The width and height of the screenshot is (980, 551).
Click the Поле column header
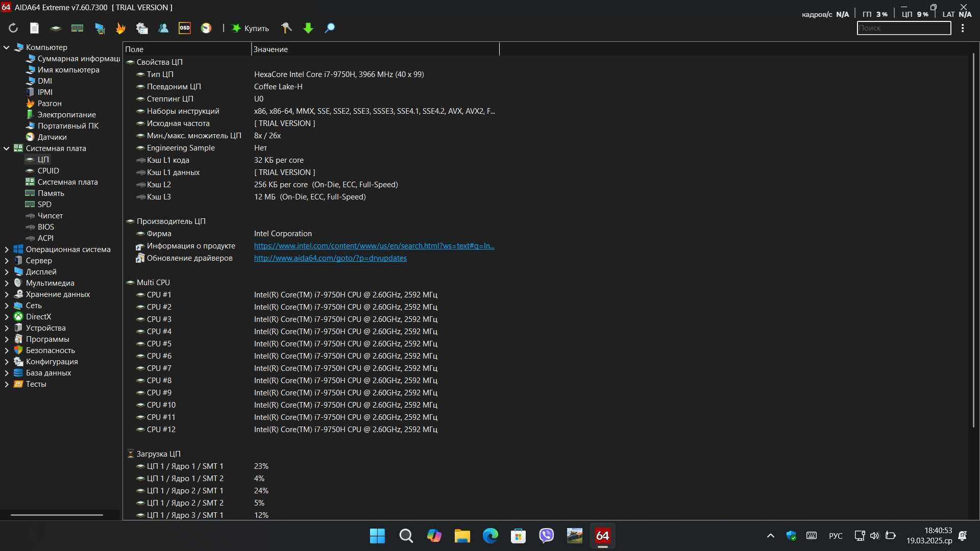coord(187,49)
